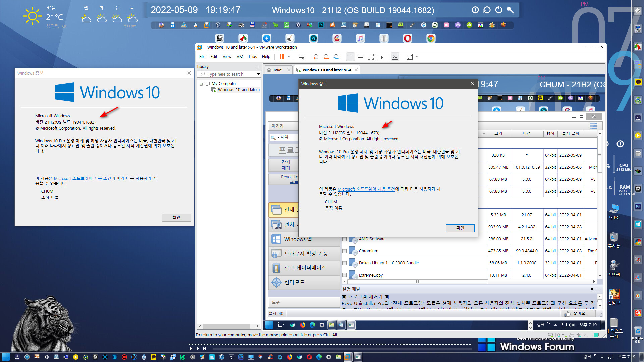Click 확인 in the guest Windows 정보 dialog
Viewport: 644px width, 362px height.
pos(460,228)
